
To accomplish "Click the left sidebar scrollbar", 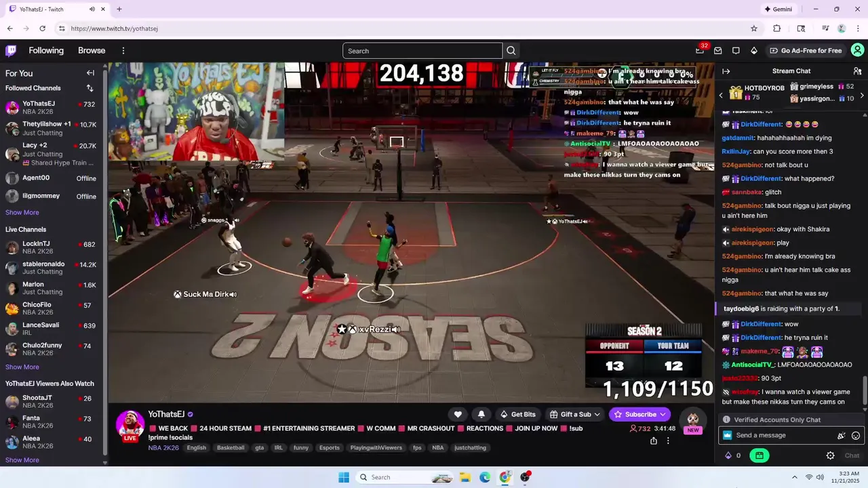I will (x=105, y=261).
